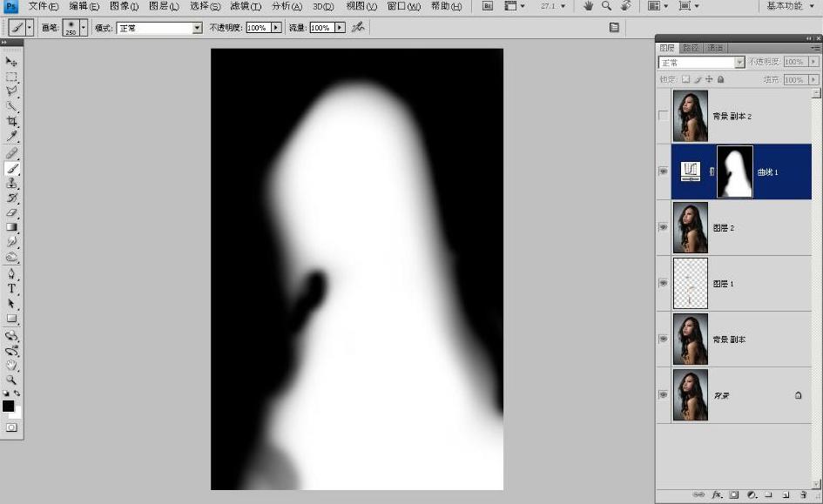Enable airbrush mode in options bar

point(358,27)
